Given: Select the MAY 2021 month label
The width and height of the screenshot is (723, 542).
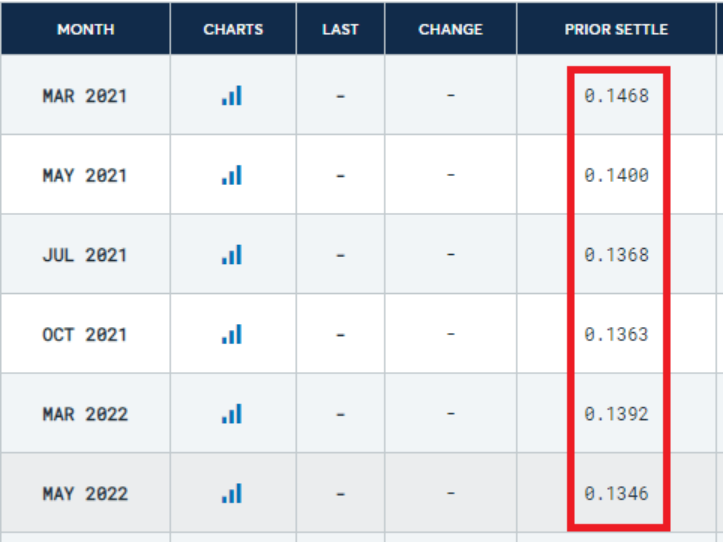Looking at the screenshot, I should point(85,175).
